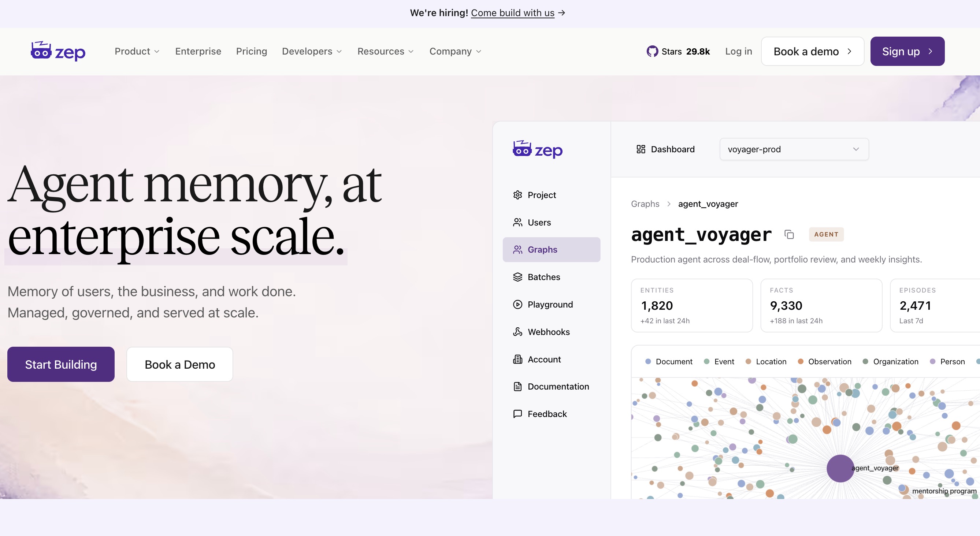The height and width of the screenshot is (536, 980).
Task: Click the Dashboard grid icon
Action: click(641, 149)
